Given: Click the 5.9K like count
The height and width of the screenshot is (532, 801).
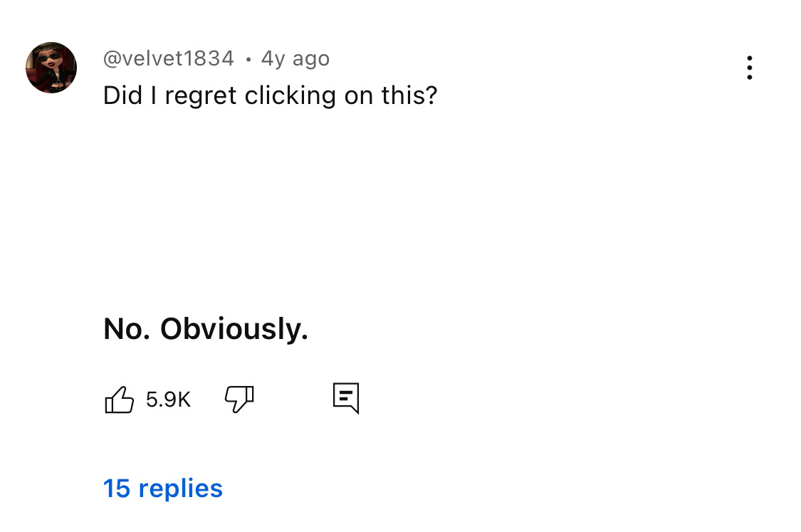Looking at the screenshot, I should [x=168, y=400].
